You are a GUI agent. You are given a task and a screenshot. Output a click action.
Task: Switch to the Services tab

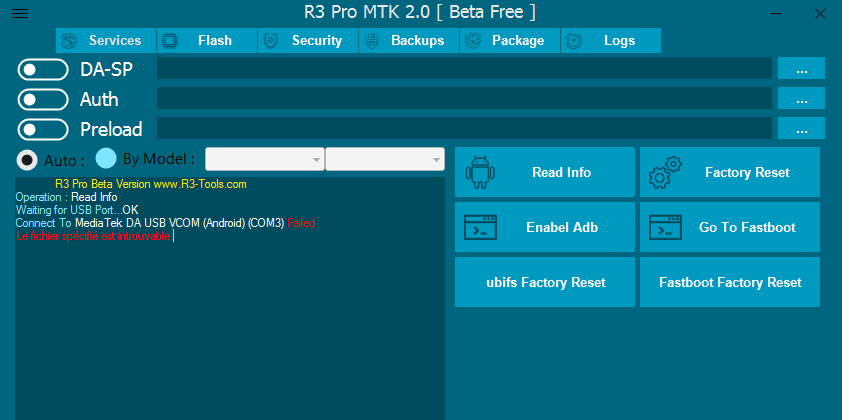tap(106, 41)
